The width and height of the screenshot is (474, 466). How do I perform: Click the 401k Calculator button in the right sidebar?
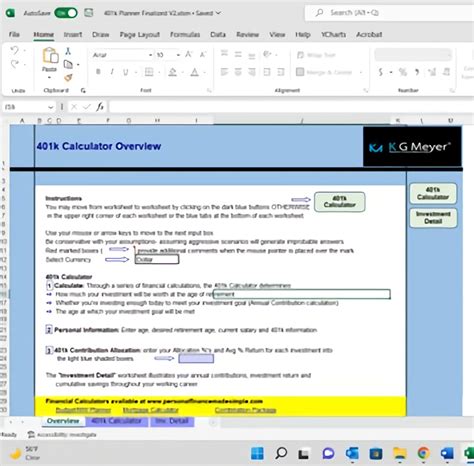pyautogui.click(x=433, y=193)
